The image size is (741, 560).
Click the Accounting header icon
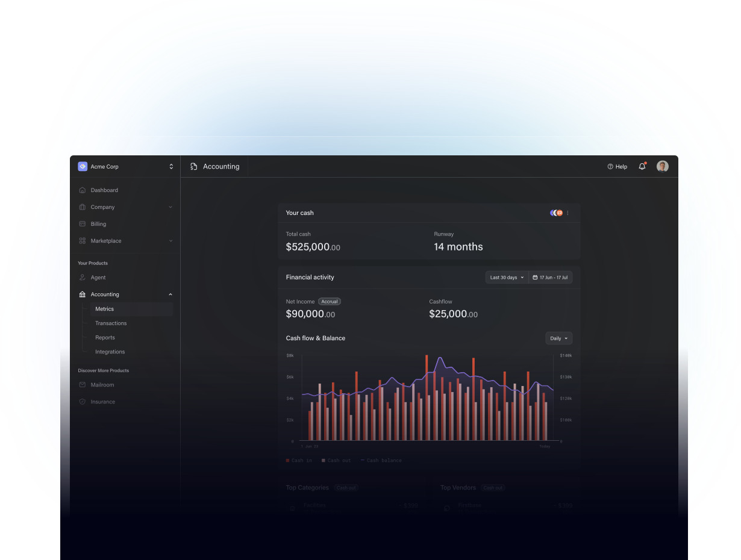click(193, 166)
